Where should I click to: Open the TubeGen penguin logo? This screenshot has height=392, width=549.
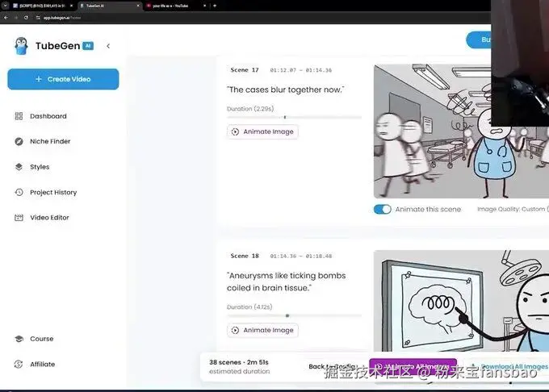[21, 46]
